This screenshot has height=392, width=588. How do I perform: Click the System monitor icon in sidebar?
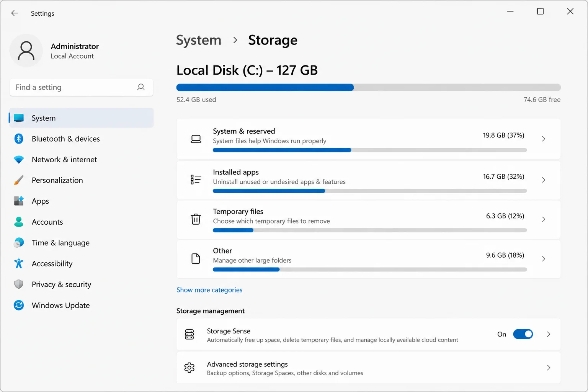point(19,118)
